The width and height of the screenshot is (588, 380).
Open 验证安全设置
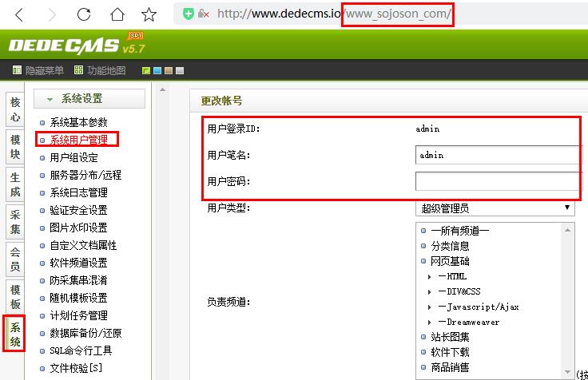pyautogui.click(x=78, y=210)
